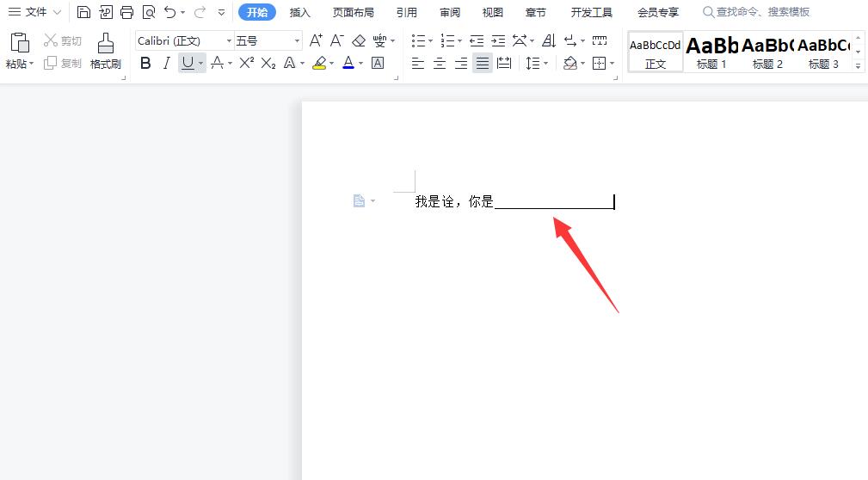The image size is (868, 480).
Task: Click the Copy button
Action: [63, 63]
